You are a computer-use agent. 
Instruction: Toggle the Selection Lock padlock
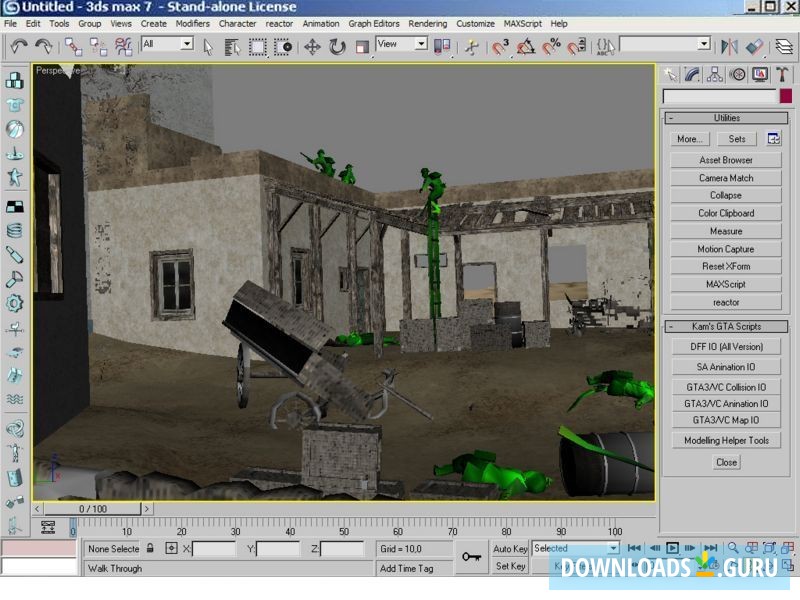pyautogui.click(x=150, y=548)
